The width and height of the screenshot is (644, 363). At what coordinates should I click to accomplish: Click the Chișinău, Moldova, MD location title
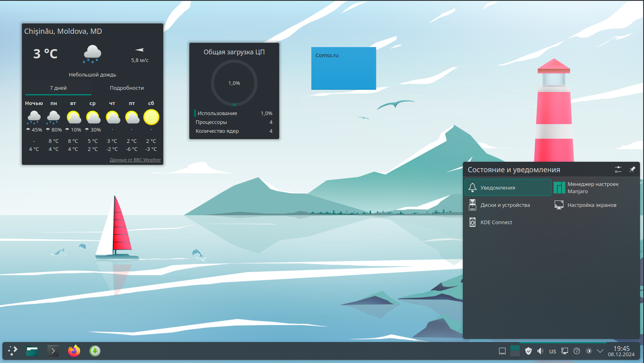click(x=63, y=31)
